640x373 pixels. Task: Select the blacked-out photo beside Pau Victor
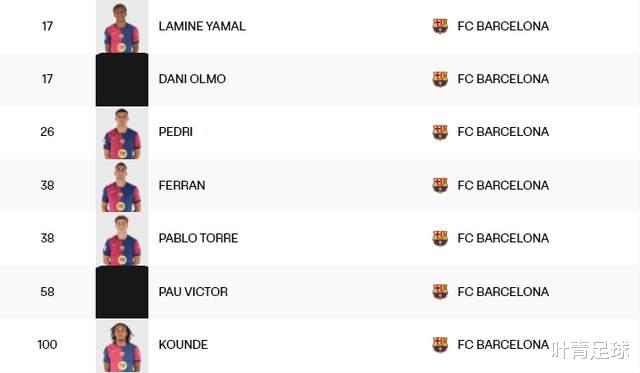[122, 292]
